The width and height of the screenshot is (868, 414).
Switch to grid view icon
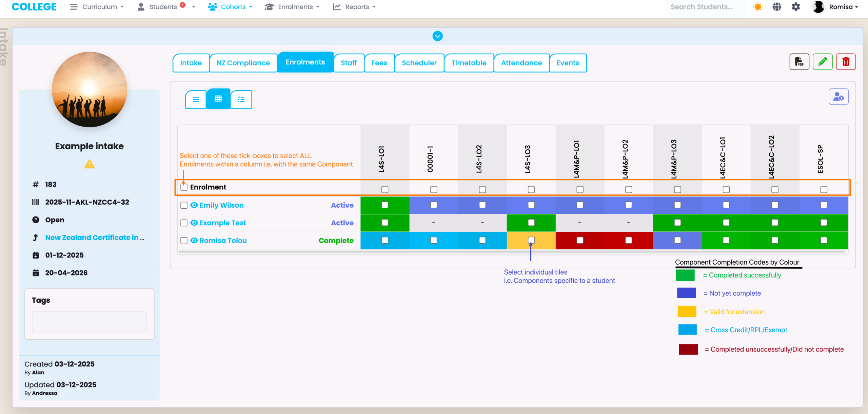[218, 99]
